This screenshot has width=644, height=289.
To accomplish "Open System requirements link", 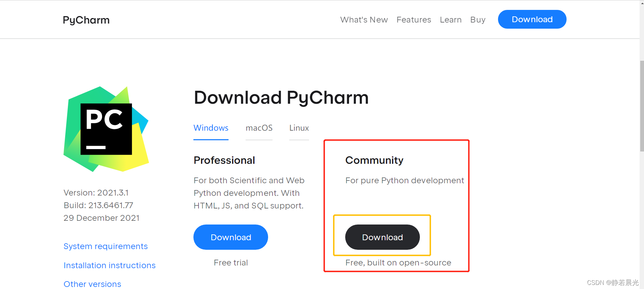I will click(105, 246).
